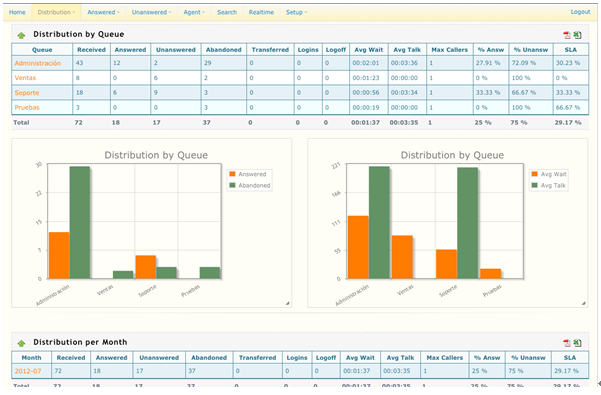Select total Avg Wait 00:01:37 in queue table
Screen dimensions: 601x395
[x=365, y=123]
